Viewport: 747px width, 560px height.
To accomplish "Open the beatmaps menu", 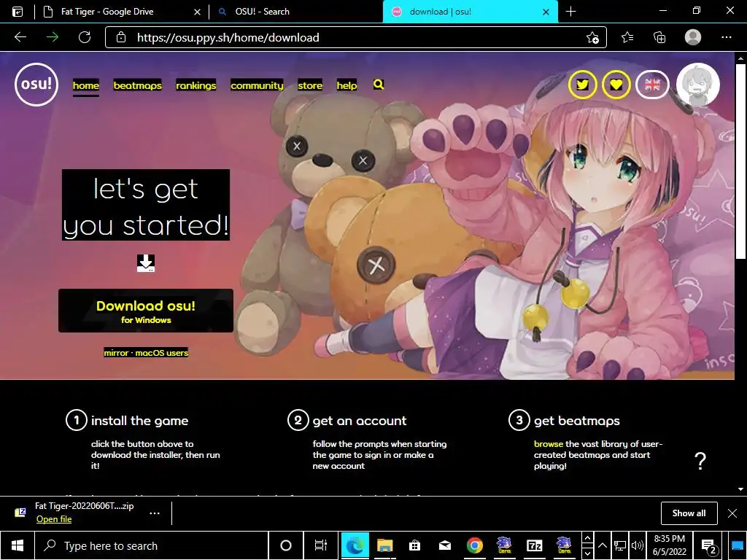I will click(137, 85).
